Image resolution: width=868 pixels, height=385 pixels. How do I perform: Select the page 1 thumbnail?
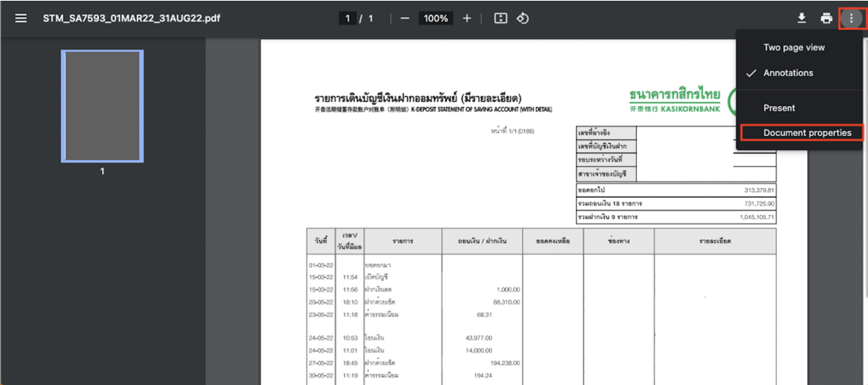point(103,106)
